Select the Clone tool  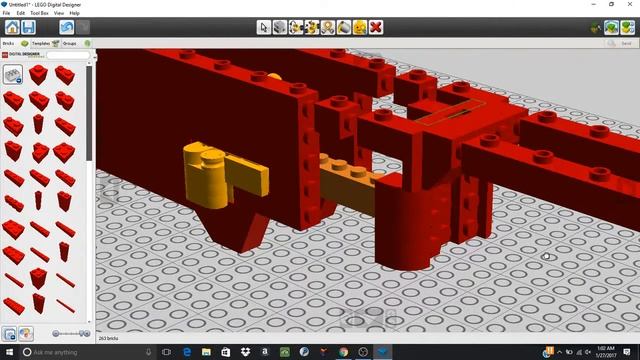pyautogui.click(x=280, y=27)
